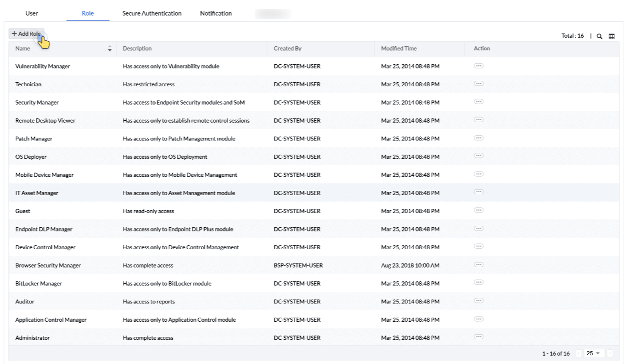Open actions menu for Browser Security Manager
The image size is (624, 364).
pyautogui.click(x=478, y=265)
